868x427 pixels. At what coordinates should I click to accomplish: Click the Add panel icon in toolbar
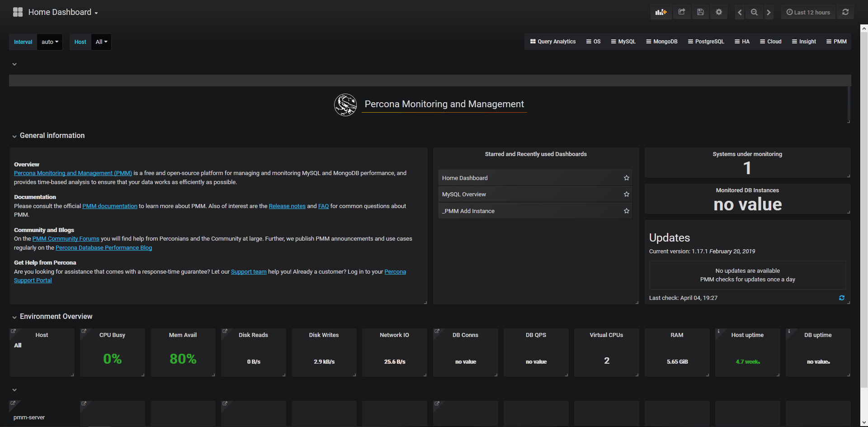pos(661,12)
